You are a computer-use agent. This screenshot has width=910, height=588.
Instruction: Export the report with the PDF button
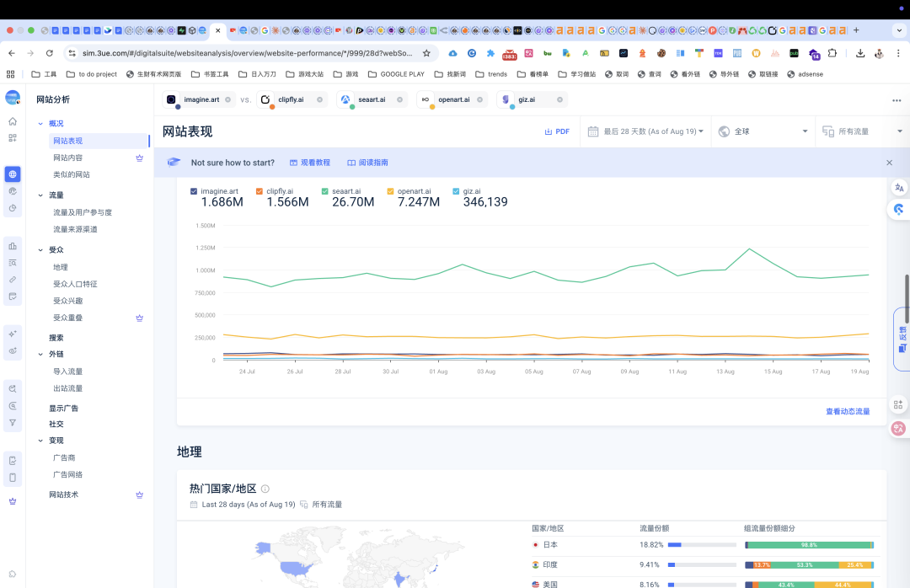(x=557, y=131)
